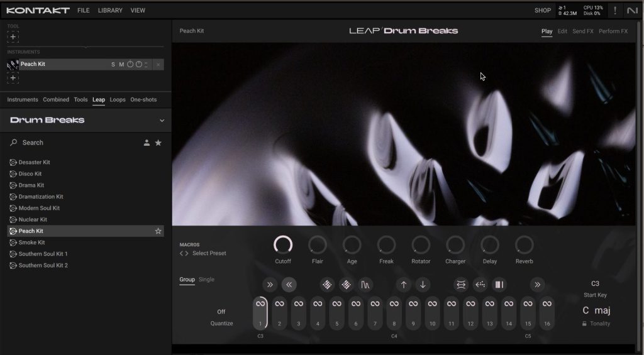Switch to the Perform FX tab
Screen dimensions: 644x355
click(613, 31)
